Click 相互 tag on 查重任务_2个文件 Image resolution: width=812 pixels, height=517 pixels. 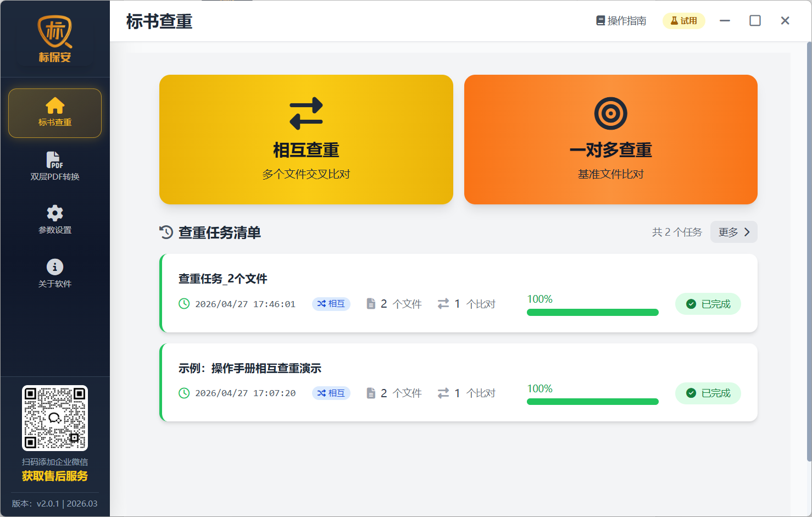click(x=331, y=304)
